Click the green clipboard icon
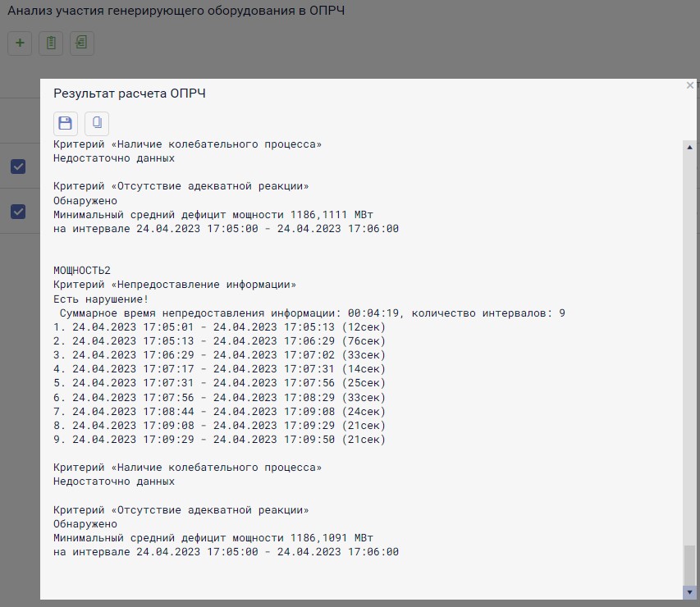 click(x=51, y=43)
